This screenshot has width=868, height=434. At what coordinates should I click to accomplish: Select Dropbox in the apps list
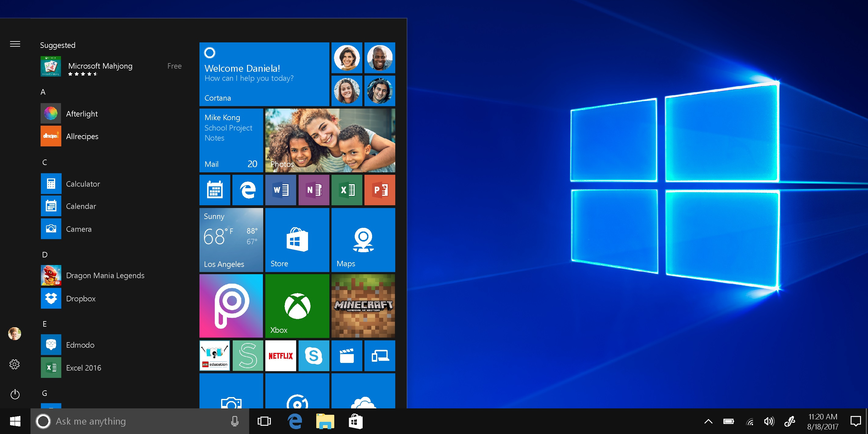81,299
